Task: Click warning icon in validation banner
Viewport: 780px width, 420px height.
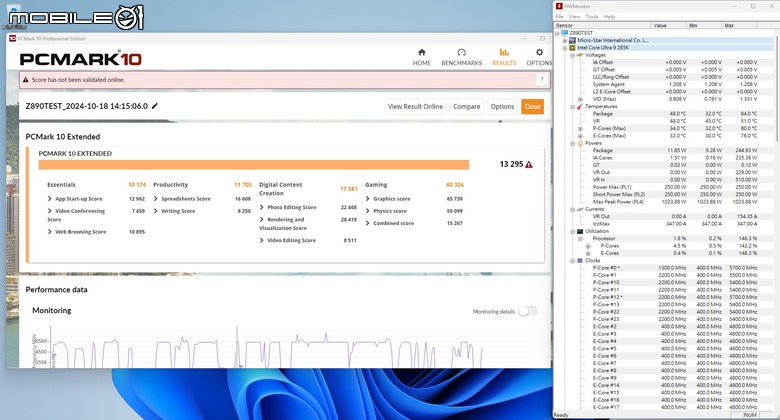Action: (x=25, y=80)
